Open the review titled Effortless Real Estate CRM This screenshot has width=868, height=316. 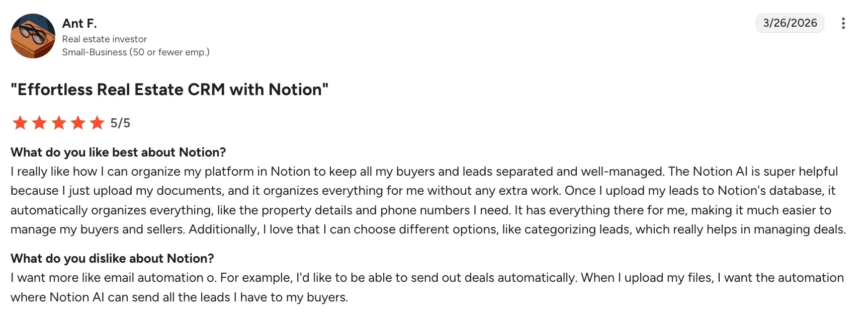[x=169, y=89]
